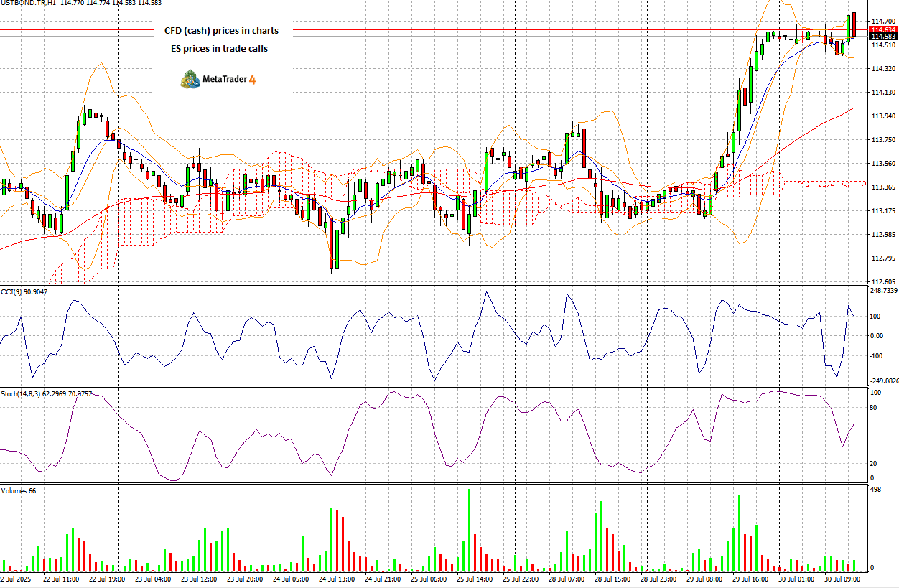The height and width of the screenshot is (588, 899).
Task: Click the 114.320 price axis label
Action: pos(883,69)
